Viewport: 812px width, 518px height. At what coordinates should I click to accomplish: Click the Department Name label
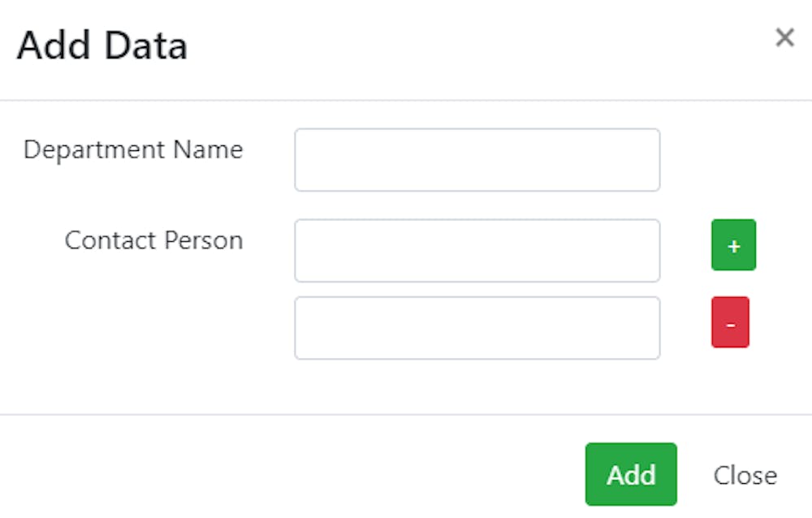(x=134, y=150)
